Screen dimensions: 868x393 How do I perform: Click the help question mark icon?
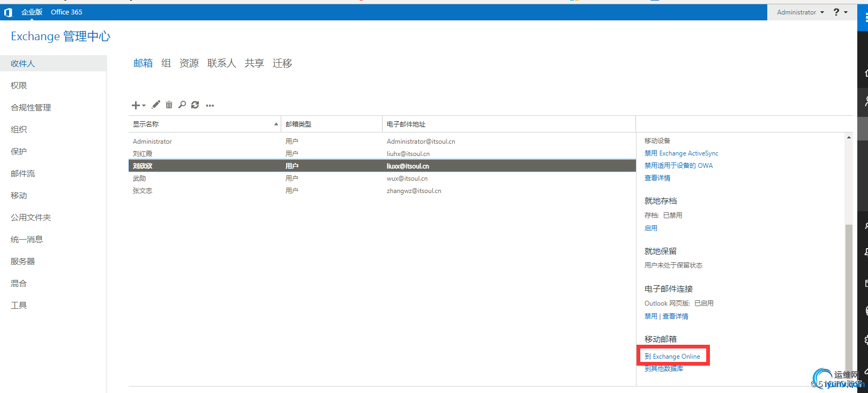click(x=836, y=12)
